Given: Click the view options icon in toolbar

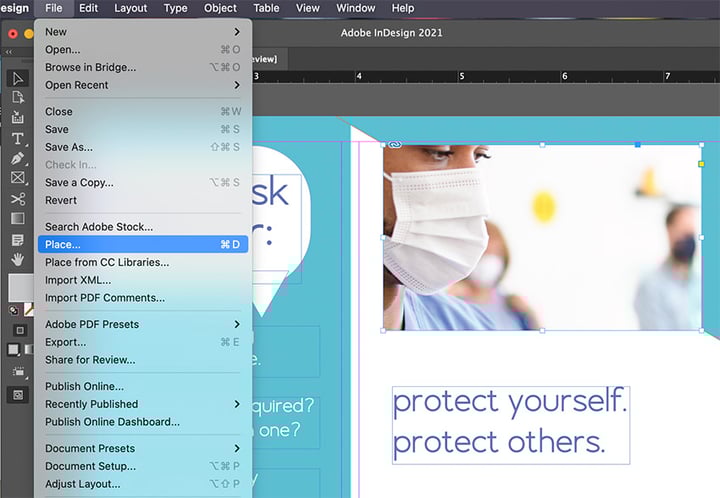Looking at the screenshot, I should coord(18,371).
